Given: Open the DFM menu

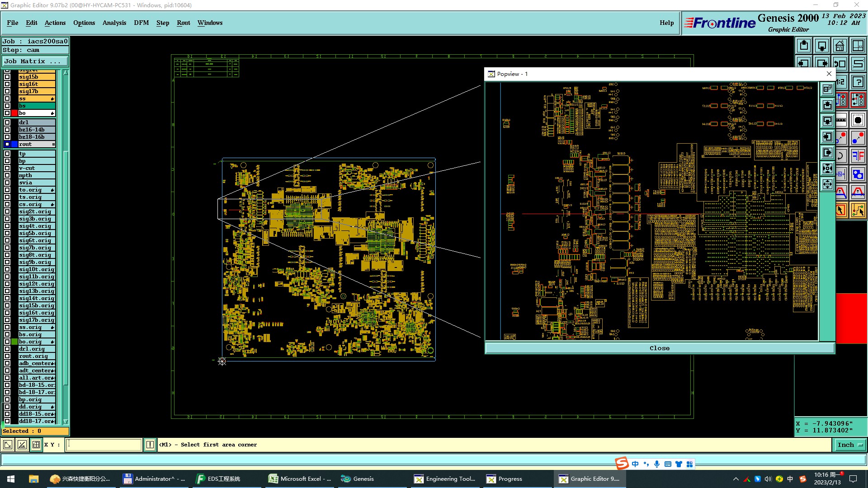Looking at the screenshot, I should click(141, 23).
